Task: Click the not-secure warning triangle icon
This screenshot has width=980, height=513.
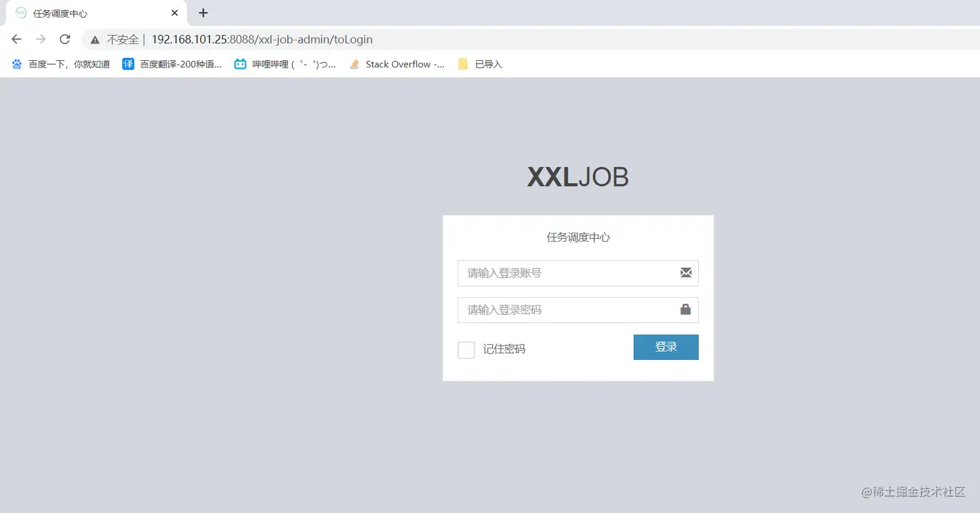Action: click(95, 40)
